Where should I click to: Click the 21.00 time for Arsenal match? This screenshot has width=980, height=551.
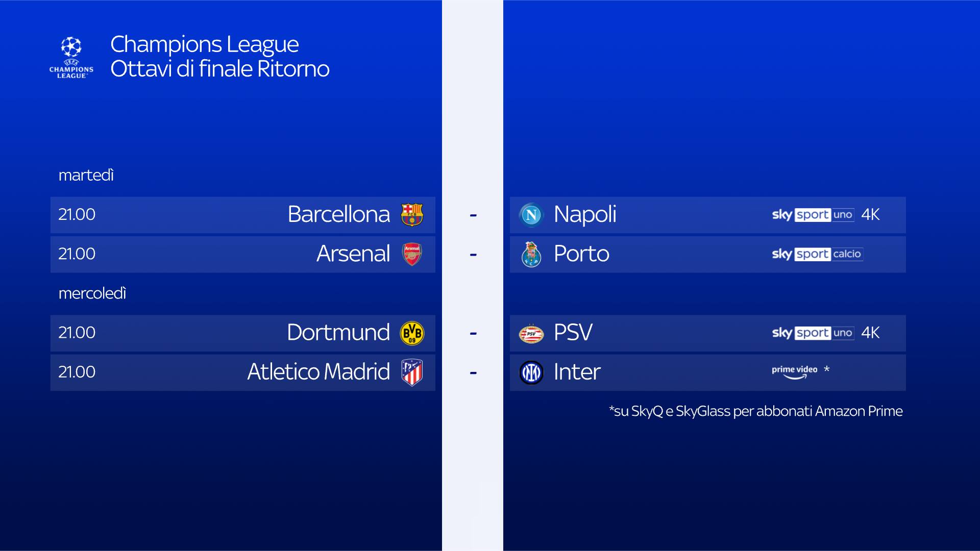coord(77,254)
